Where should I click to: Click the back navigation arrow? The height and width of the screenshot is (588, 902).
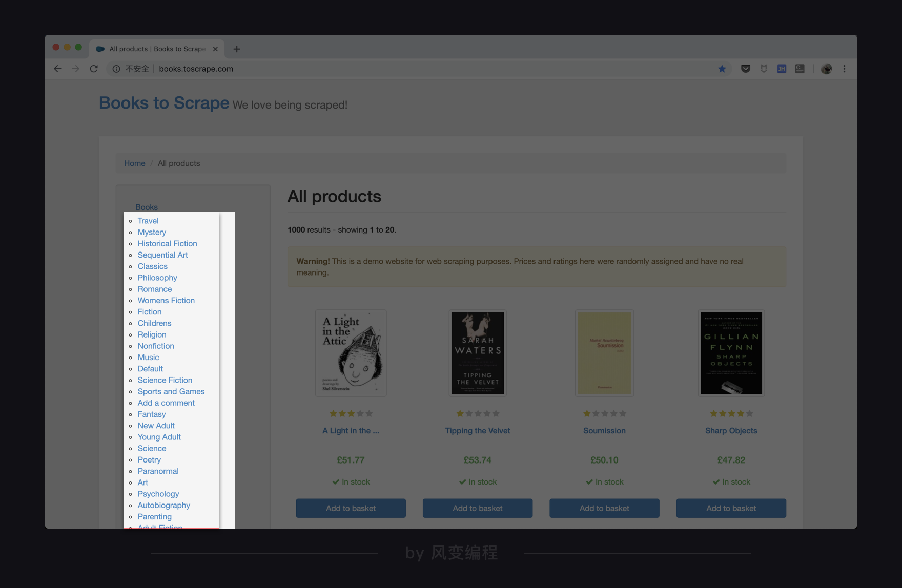point(57,69)
